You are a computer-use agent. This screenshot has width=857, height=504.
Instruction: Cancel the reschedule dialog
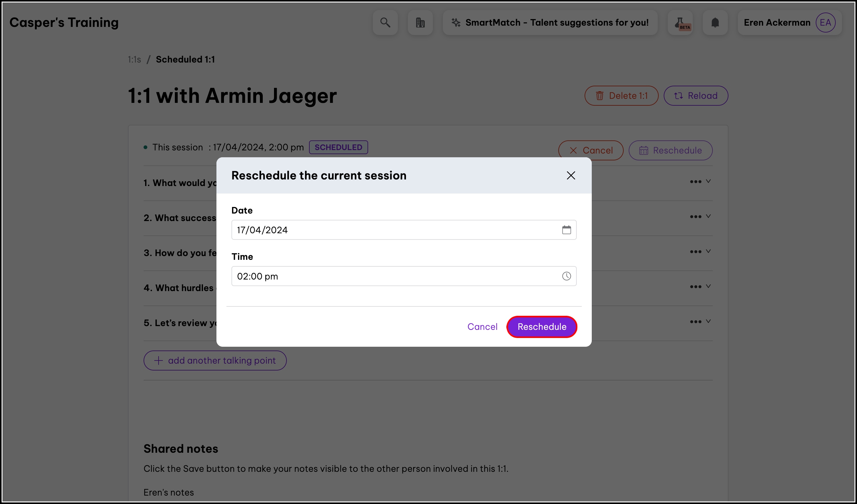482,327
